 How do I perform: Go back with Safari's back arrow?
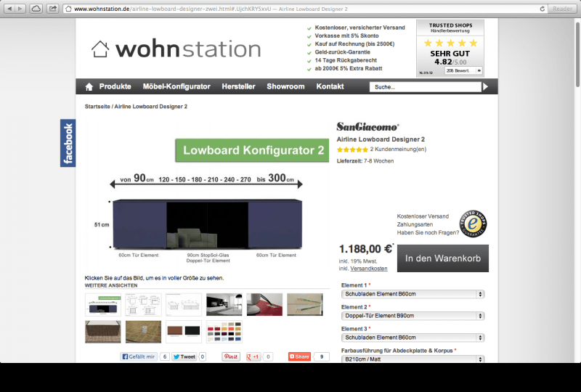9,9
